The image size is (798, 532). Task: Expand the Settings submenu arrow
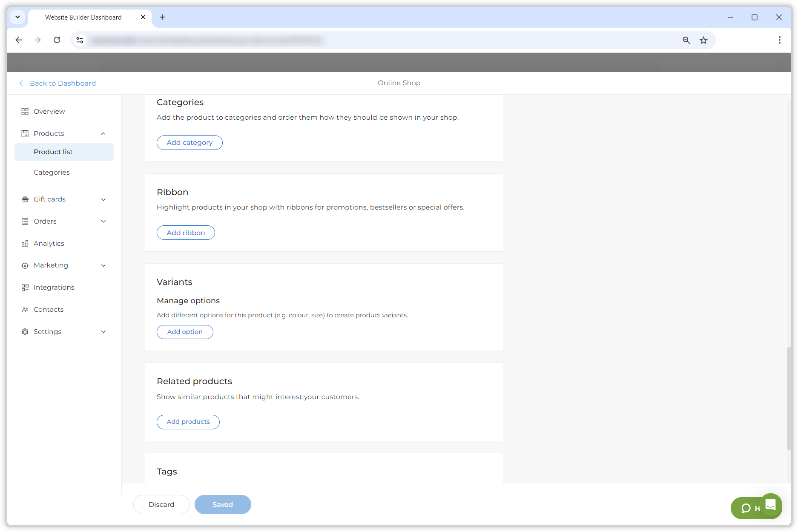pyautogui.click(x=103, y=332)
